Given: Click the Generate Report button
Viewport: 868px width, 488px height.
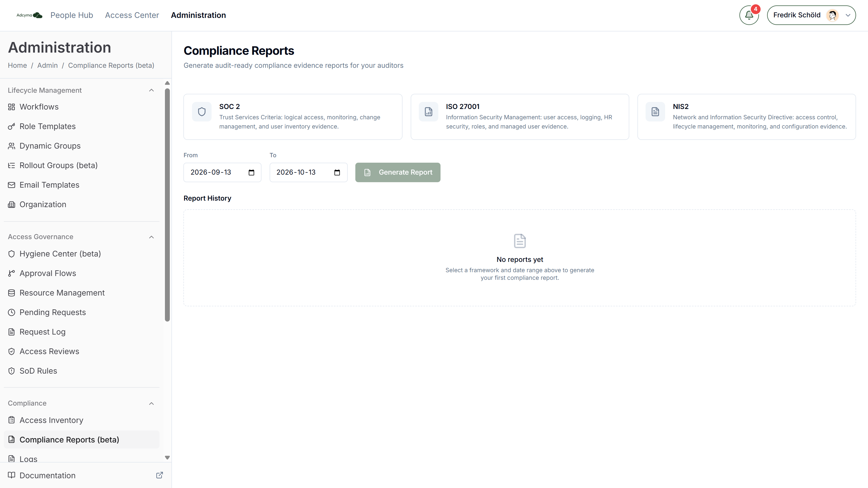Looking at the screenshot, I should tap(398, 172).
